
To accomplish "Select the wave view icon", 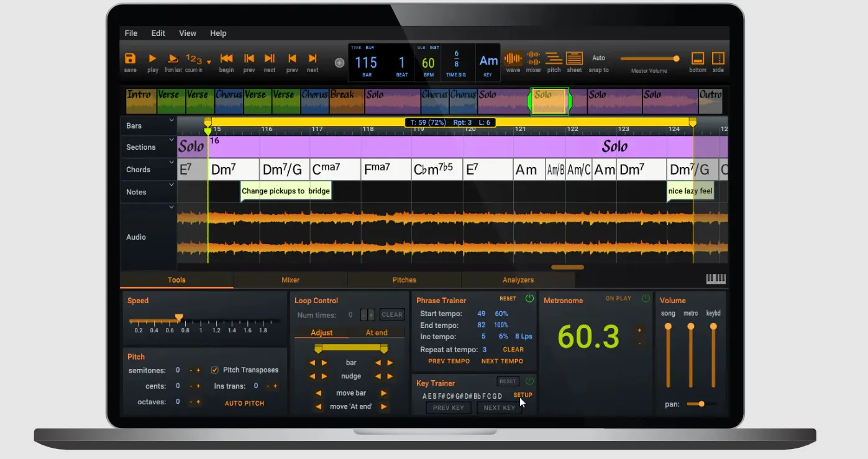I will tap(513, 58).
